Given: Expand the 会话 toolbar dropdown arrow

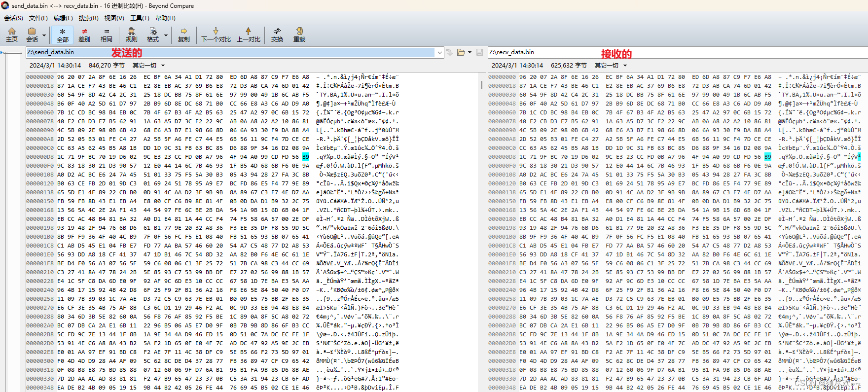Looking at the screenshot, I should pos(44,36).
